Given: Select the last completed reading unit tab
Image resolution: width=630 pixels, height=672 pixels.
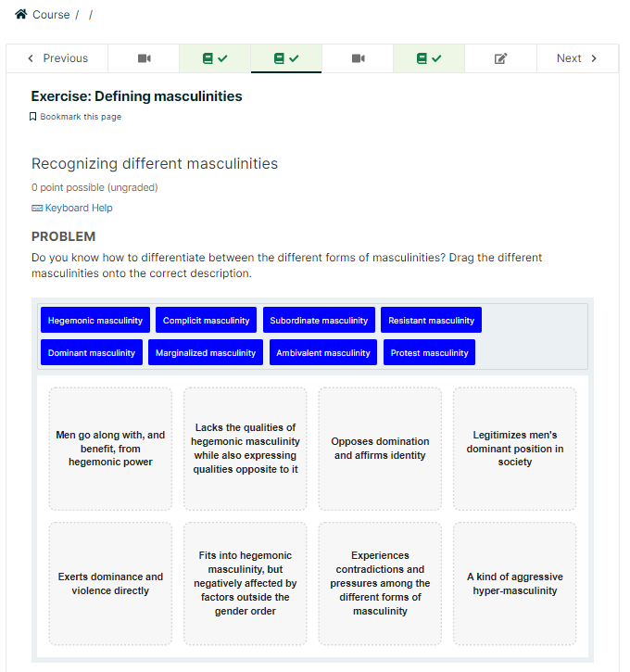Looking at the screenshot, I should tap(429, 58).
